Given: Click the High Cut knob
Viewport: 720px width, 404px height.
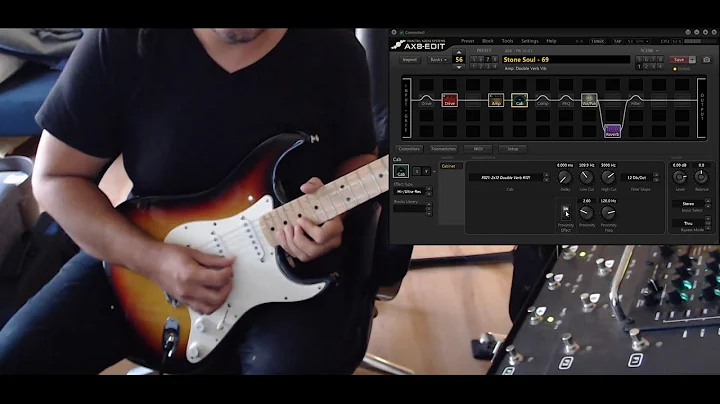Looking at the screenshot, I should [x=608, y=177].
